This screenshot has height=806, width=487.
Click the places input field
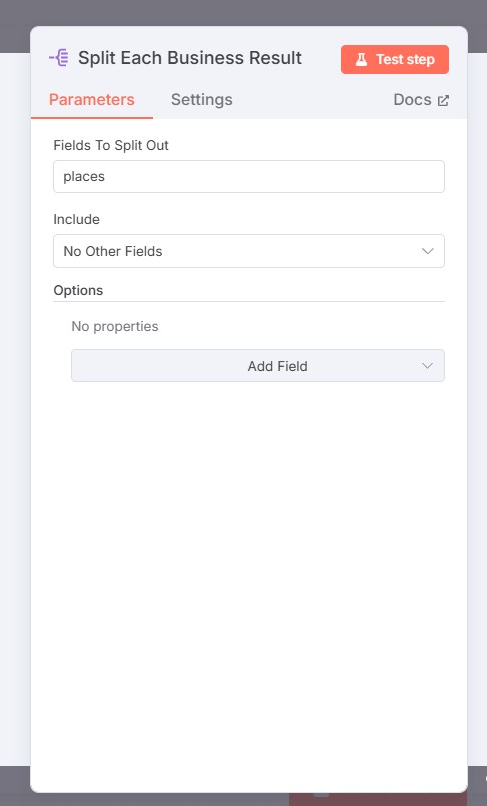pos(249,177)
